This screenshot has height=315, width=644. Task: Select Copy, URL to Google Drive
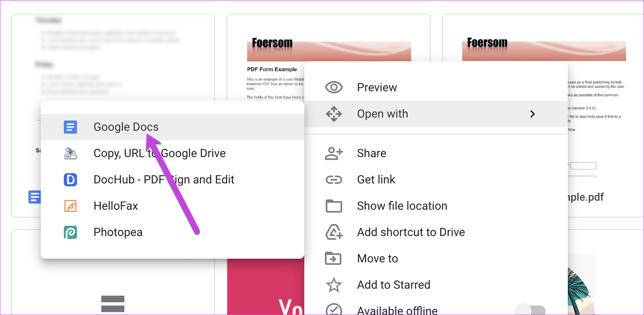point(160,153)
